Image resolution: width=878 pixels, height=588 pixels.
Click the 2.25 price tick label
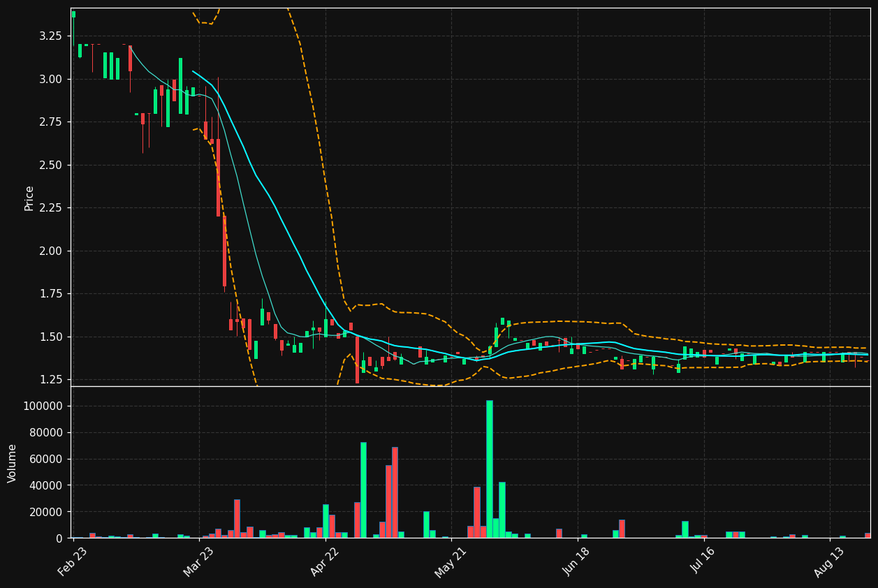(50, 208)
